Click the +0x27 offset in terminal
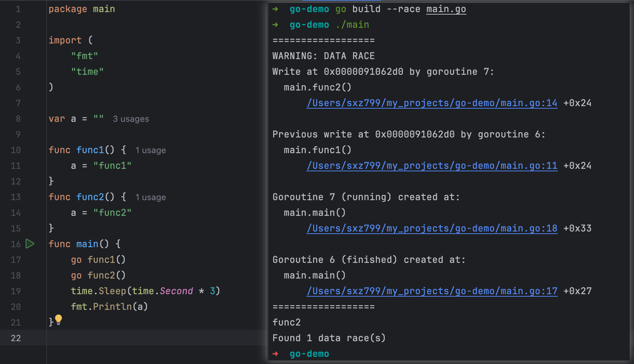This screenshot has height=364, width=634. coord(577,291)
